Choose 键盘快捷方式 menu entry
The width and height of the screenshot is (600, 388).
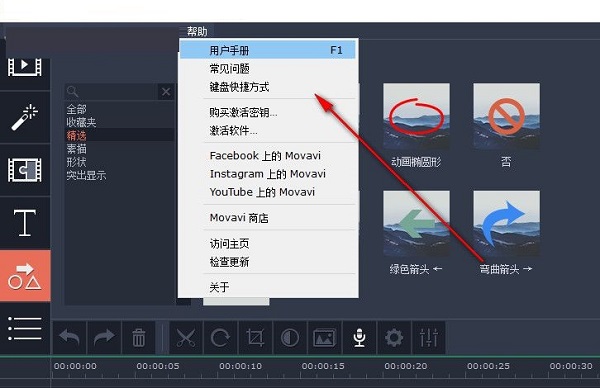tap(268, 87)
